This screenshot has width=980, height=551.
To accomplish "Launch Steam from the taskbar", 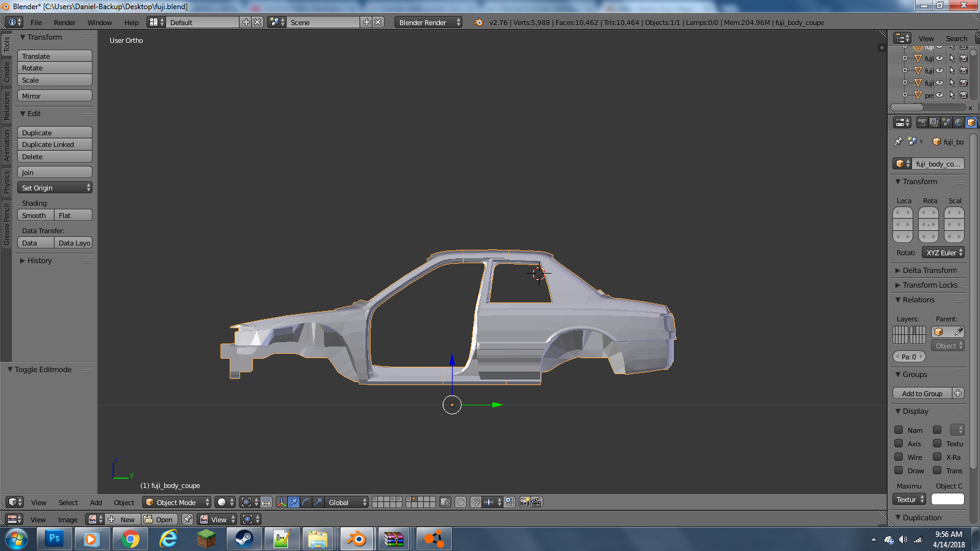I will click(244, 539).
